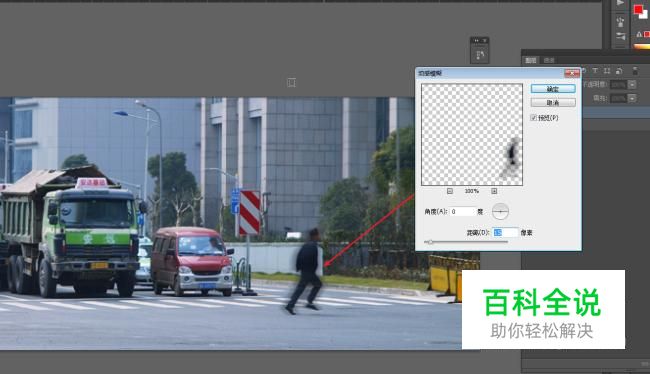Click the white background color swatch
The height and width of the screenshot is (374, 650).
[x=644, y=15]
